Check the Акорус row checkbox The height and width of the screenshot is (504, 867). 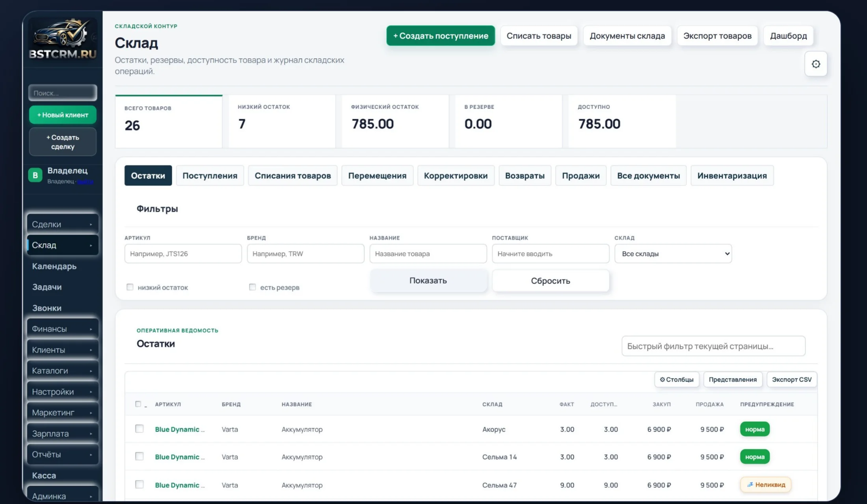[140, 428]
